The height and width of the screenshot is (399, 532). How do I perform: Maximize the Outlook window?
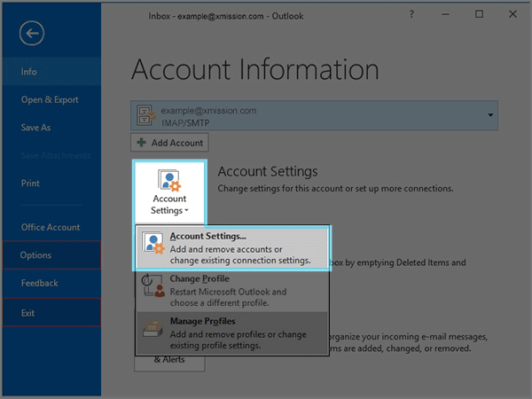click(x=479, y=14)
